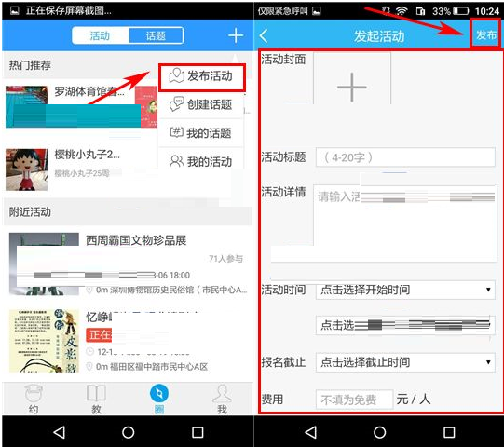Tap the battery status bar icon
The height and width of the screenshot is (447, 504).
(461, 11)
